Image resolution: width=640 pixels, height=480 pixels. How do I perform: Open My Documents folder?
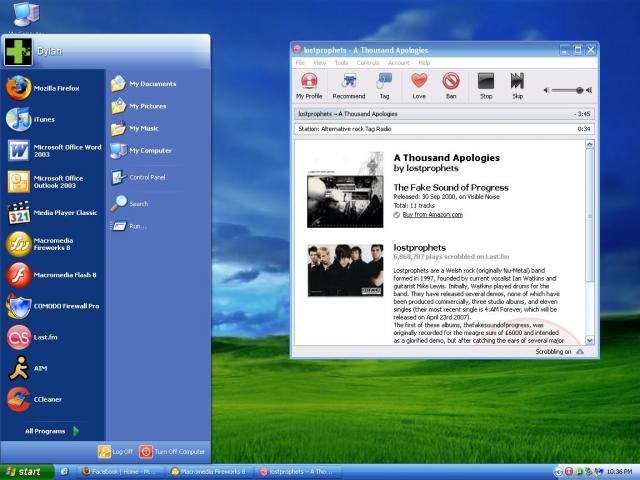pyautogui.click(x=144, y=84)
